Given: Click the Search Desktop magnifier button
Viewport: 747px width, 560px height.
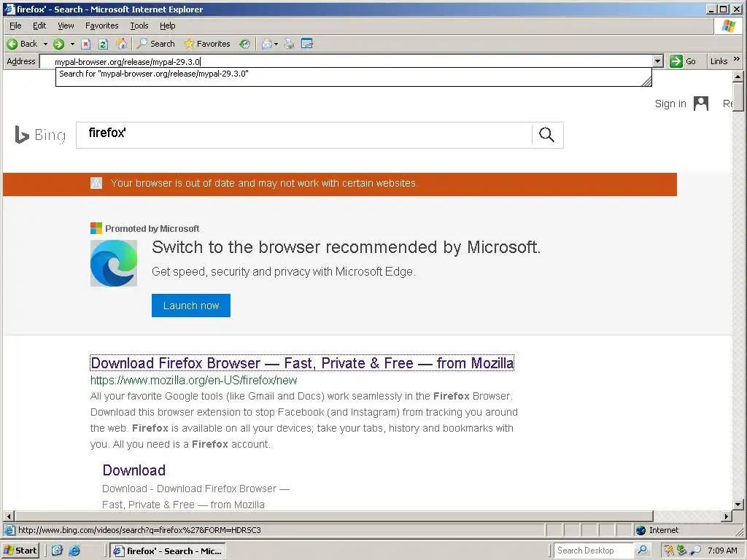Looking at the screenshot, I should pos(642,550).
